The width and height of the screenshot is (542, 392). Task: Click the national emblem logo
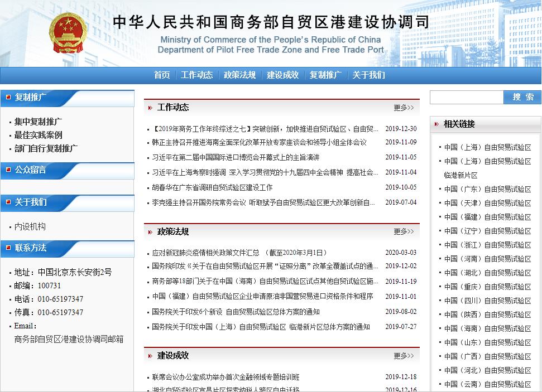click(68, 33)
